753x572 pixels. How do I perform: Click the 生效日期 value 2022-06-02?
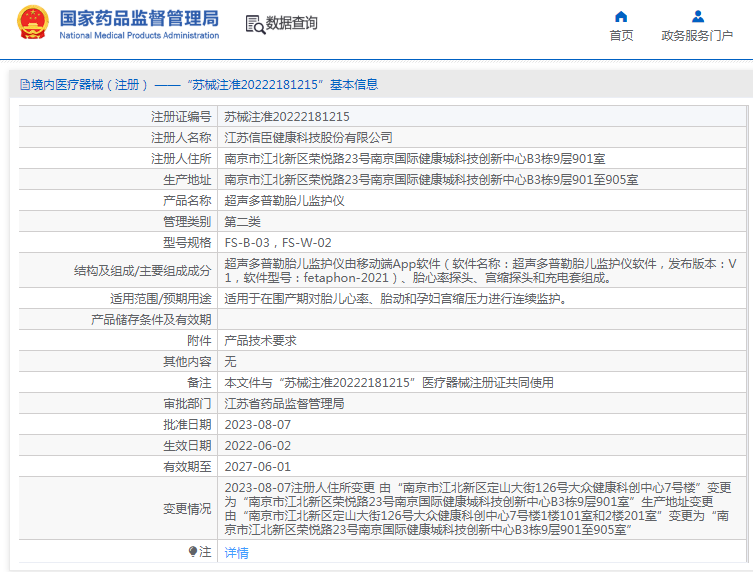pos(257,446)
